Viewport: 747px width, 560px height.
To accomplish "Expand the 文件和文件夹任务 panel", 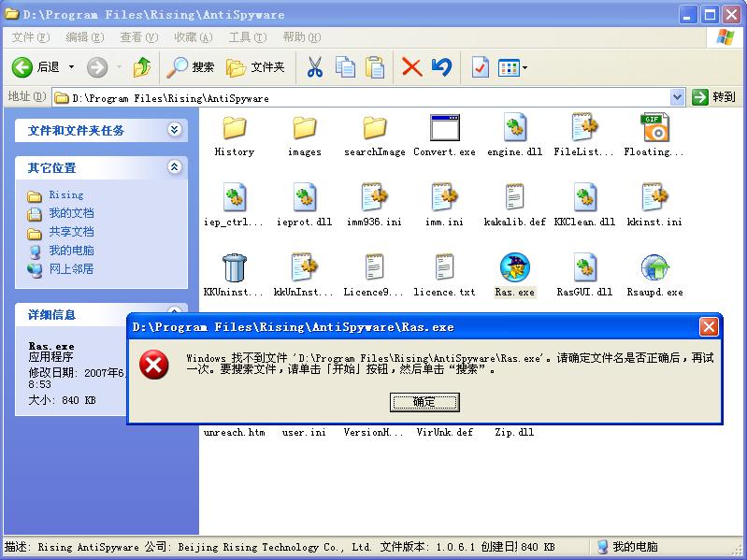I will (x=175, y=130).
